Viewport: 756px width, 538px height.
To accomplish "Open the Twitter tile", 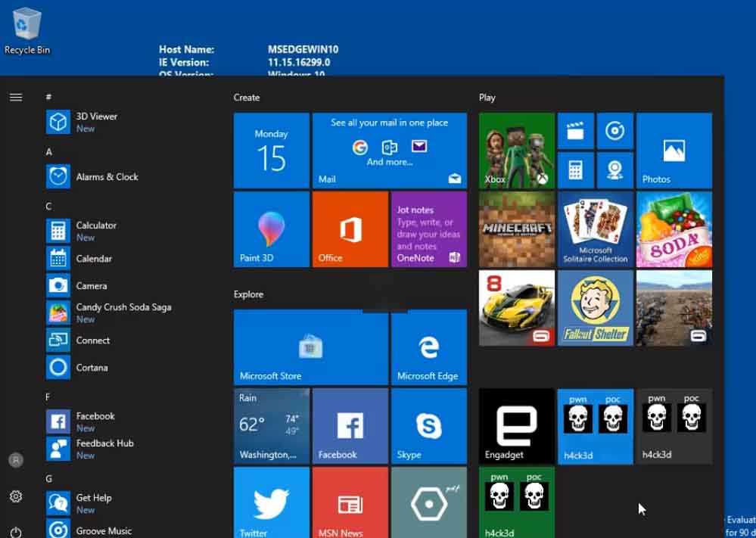I will [272, 502].
